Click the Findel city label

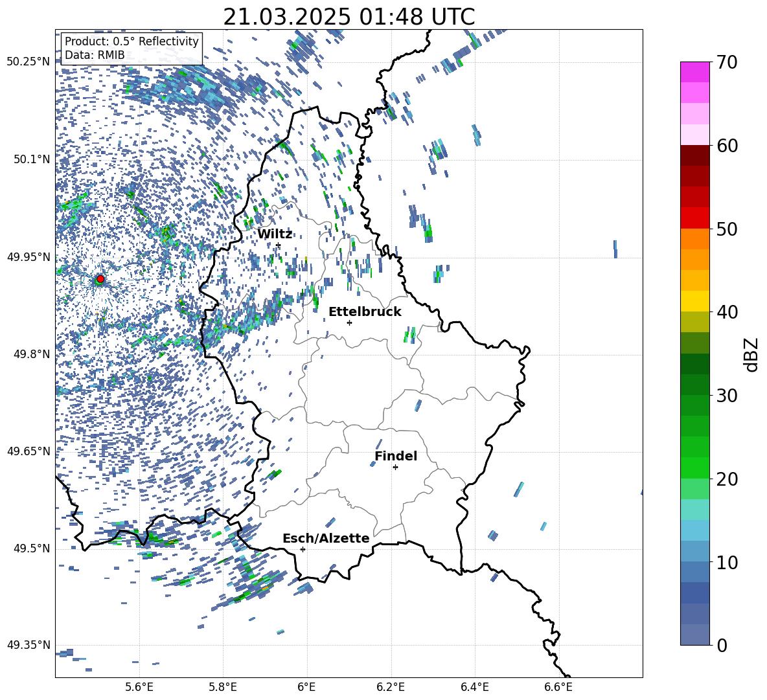396,456
